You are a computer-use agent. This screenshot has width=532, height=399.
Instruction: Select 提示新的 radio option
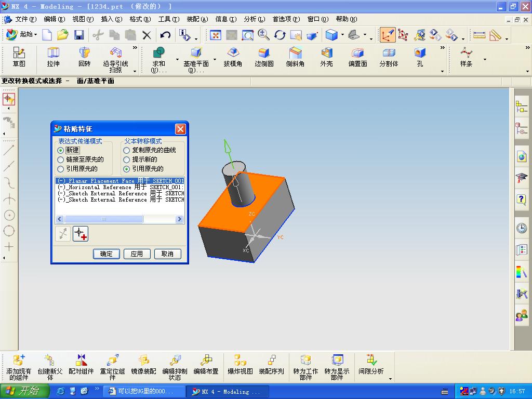tap(127, 159)
